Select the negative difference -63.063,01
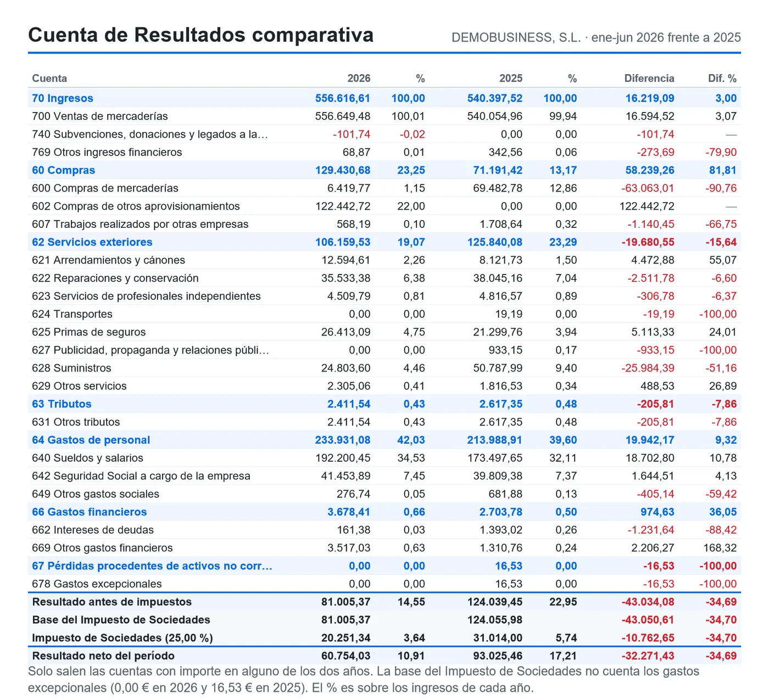The width and height of the screenshot is (769, 700). coord(648,188)
